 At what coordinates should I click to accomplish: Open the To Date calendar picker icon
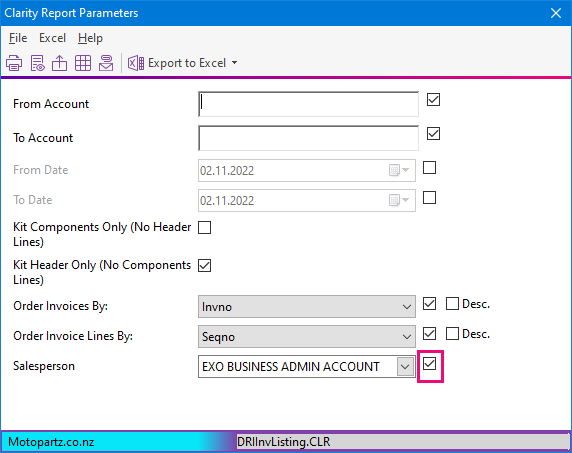click(399, 200)
